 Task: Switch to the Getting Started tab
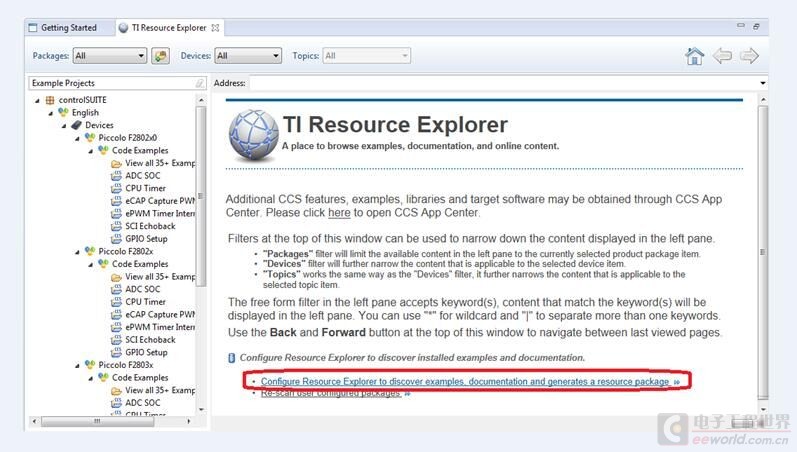click(69, 27)
